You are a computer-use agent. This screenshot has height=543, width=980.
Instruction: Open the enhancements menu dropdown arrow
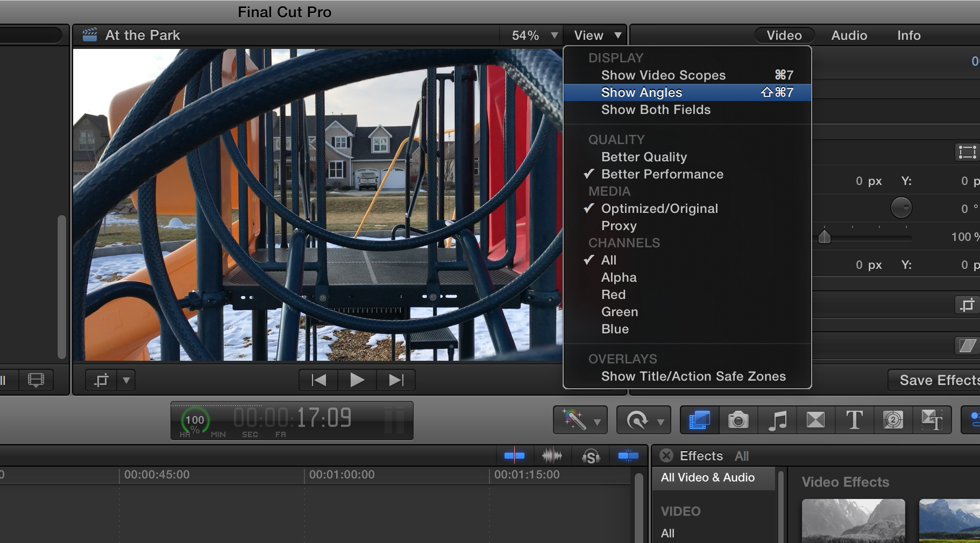[598, 422]
